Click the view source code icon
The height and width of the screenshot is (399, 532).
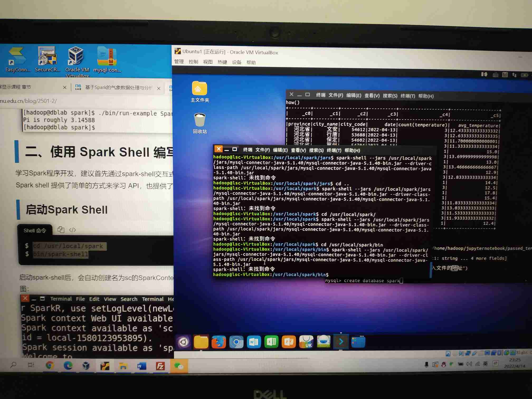72,230
